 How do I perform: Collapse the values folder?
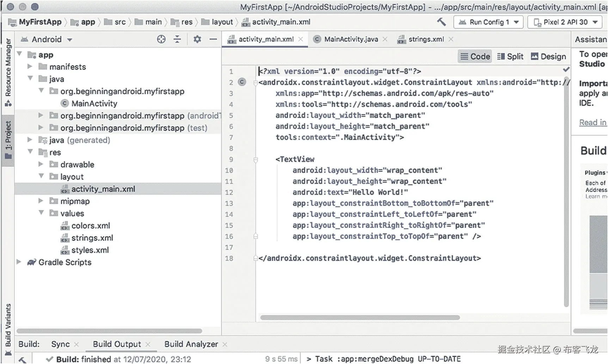(41, 213)
